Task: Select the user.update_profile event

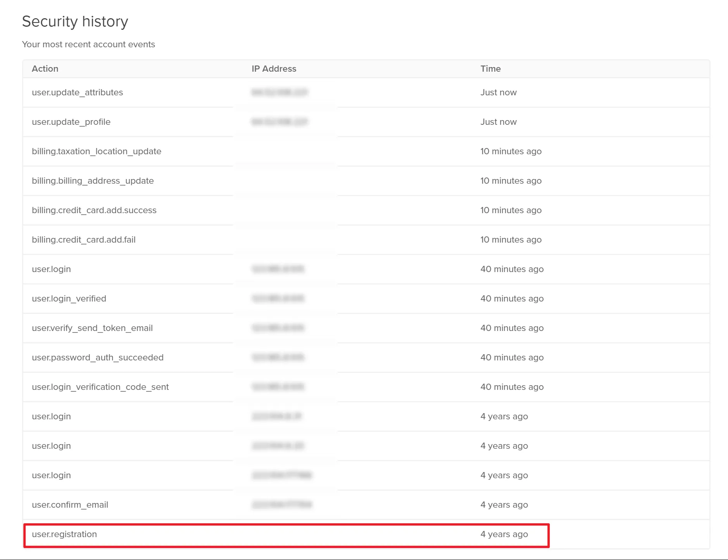Action: click(71, 122)
